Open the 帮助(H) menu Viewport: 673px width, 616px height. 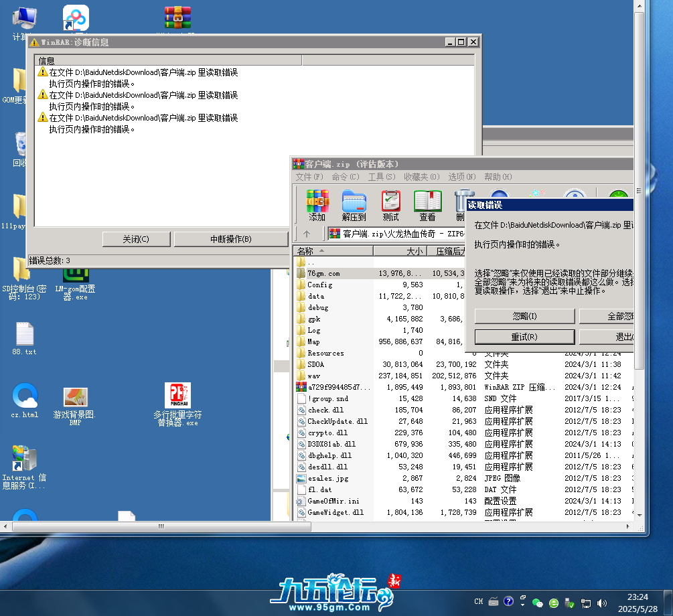point(498,177)
